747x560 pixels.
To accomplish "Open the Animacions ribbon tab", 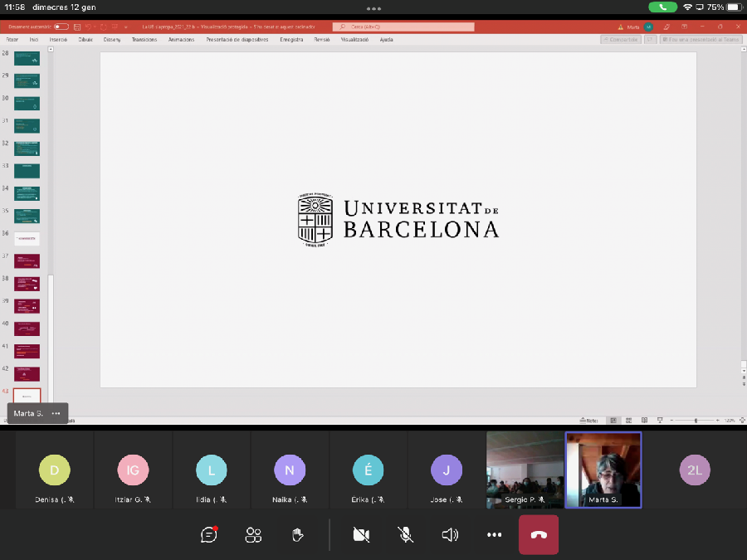I will (181, 39).
